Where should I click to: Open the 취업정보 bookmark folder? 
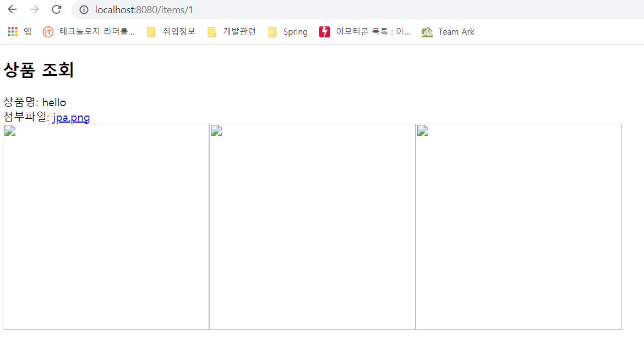tap(171, 31)
